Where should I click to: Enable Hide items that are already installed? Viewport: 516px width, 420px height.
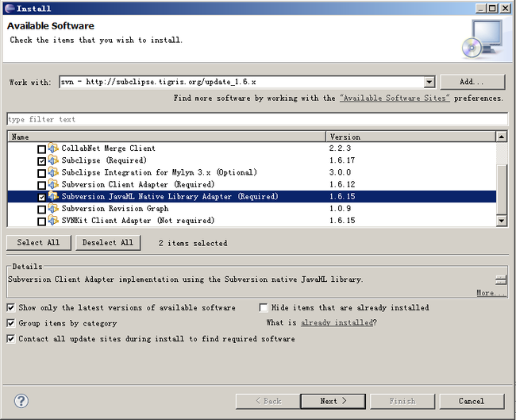264,307
